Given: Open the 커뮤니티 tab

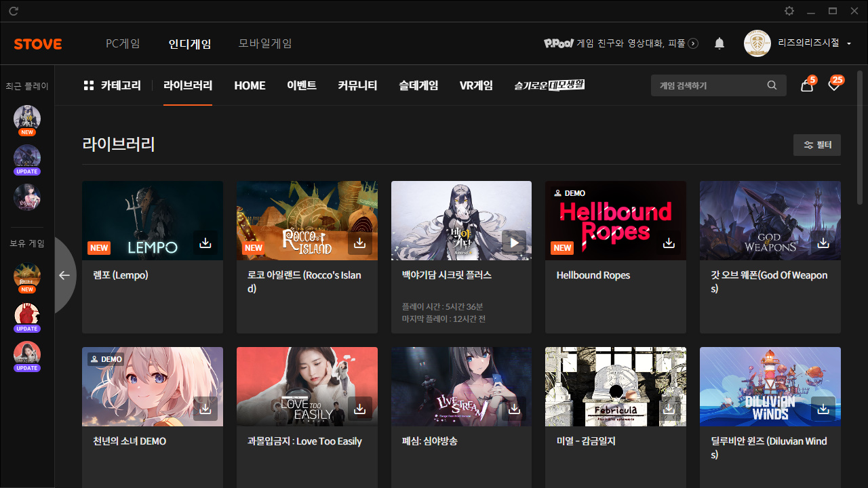Looking at the screenshot, I should [x=357, y=85].
